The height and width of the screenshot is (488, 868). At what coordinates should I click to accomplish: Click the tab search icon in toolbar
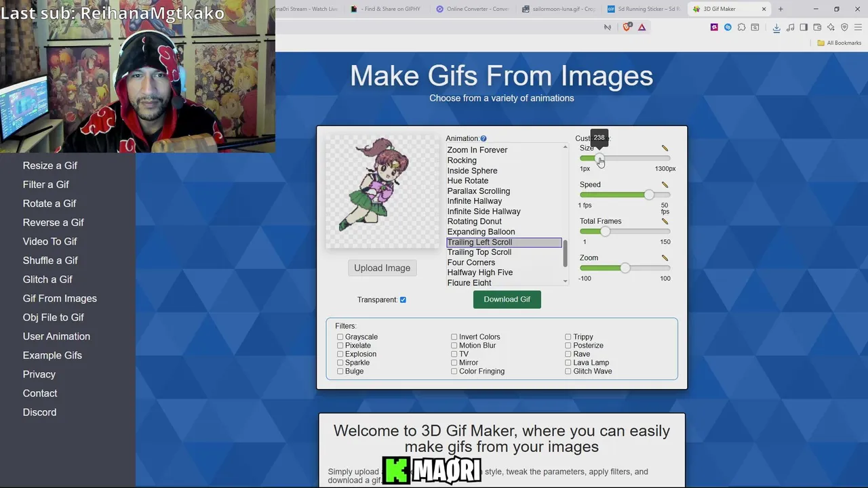click(x=755, y=27)
